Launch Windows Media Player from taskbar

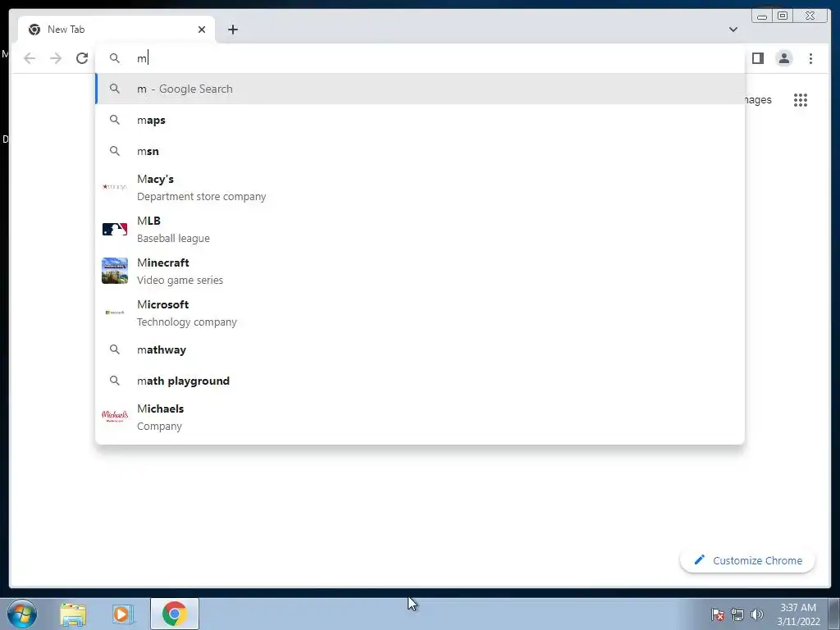tap(121, 614)
